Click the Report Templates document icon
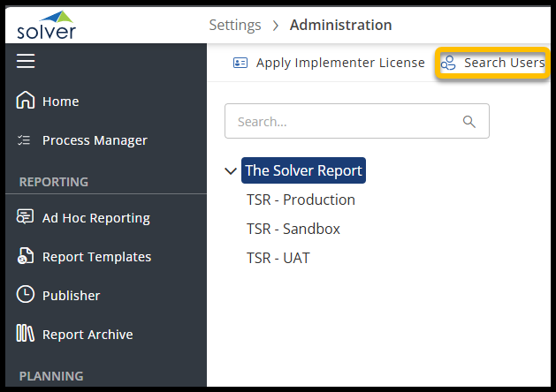This screenshot has height=392, width=556. click(x=26, y=257)
